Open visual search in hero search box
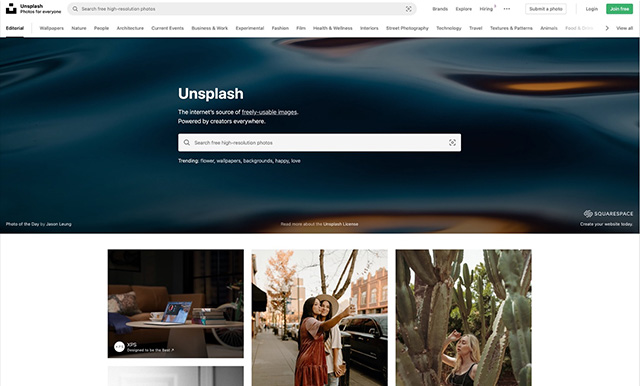640x386 pixels. [x=452, y=143]
